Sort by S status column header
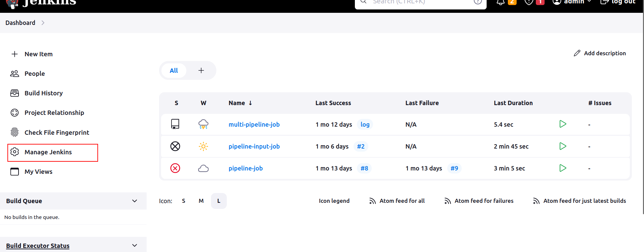 [x=176, y=103]
